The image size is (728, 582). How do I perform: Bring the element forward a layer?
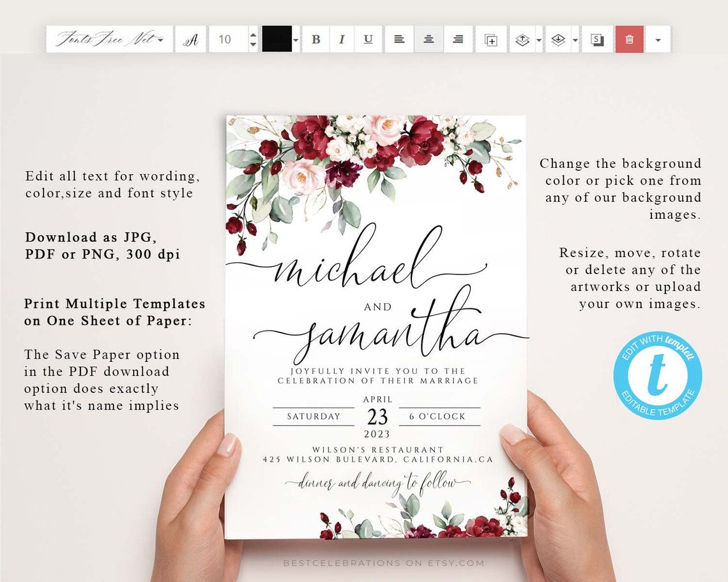(x=522, y=39)
